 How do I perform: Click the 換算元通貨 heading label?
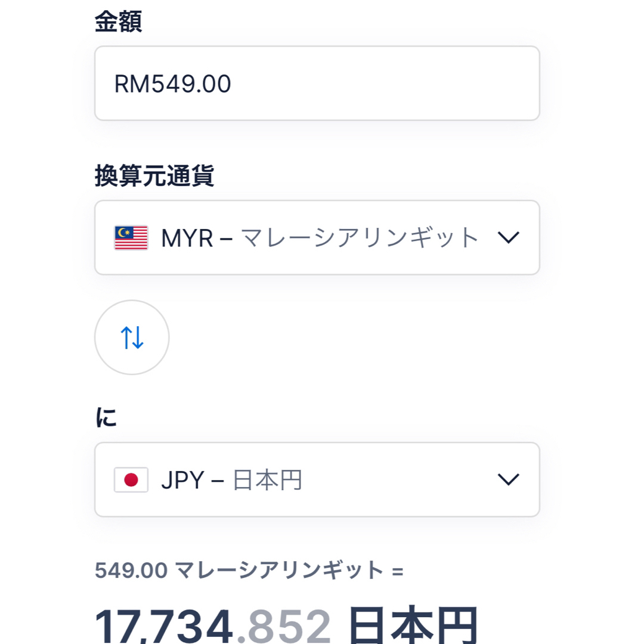click(x=154, y=176)
